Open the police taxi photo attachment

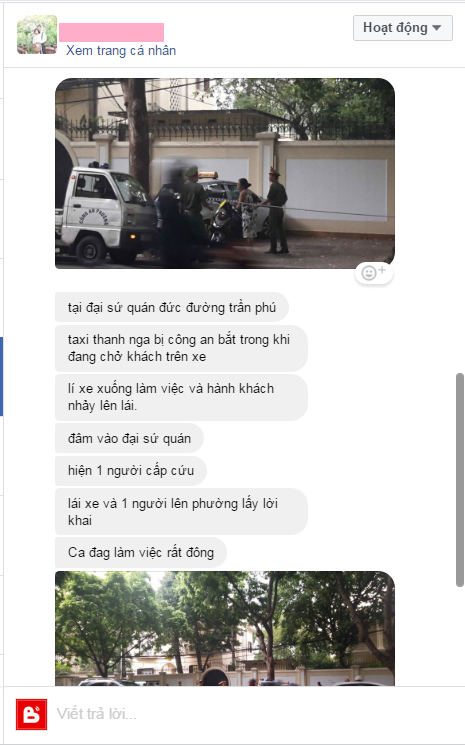tap(225, 173)
